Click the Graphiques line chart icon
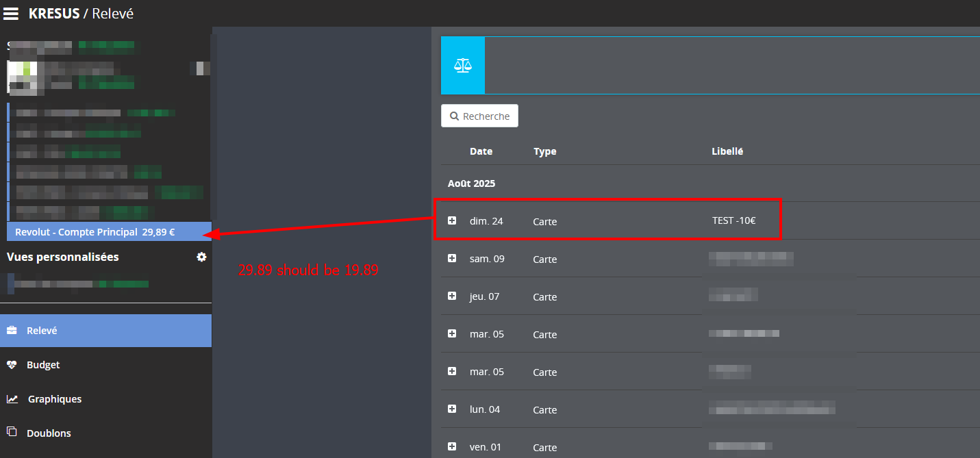This screenshot has width=980, height=458. tap(12, 399)
